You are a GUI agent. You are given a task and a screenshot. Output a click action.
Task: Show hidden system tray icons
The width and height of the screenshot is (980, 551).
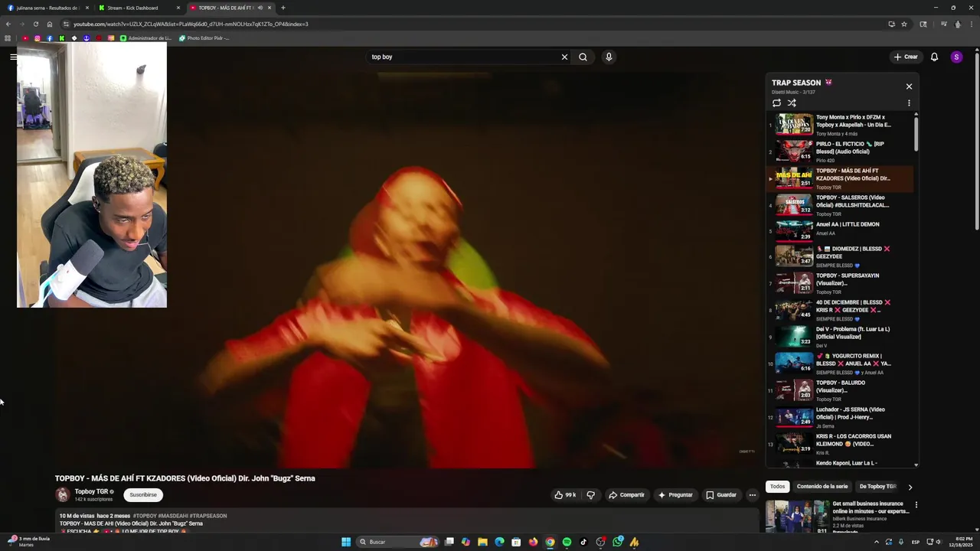pos(877,542)
